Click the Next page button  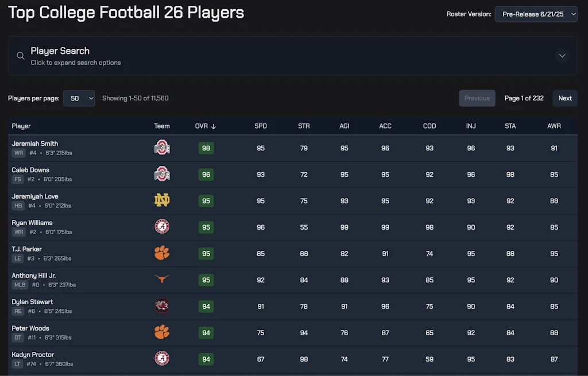(565, 98)
